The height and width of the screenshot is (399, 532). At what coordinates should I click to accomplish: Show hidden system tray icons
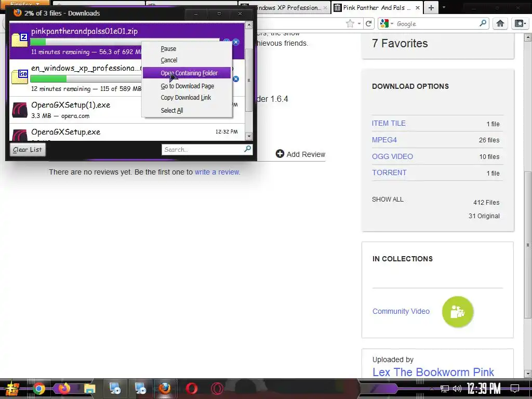432,389
